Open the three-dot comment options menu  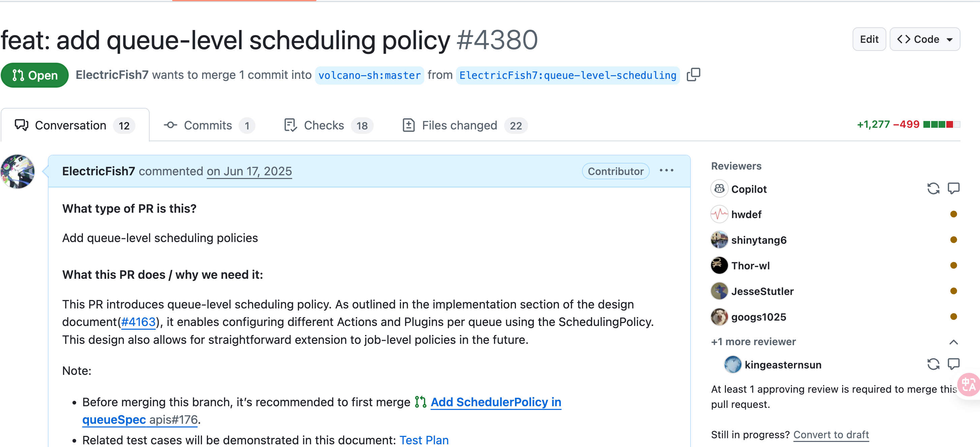pos(667,171)
